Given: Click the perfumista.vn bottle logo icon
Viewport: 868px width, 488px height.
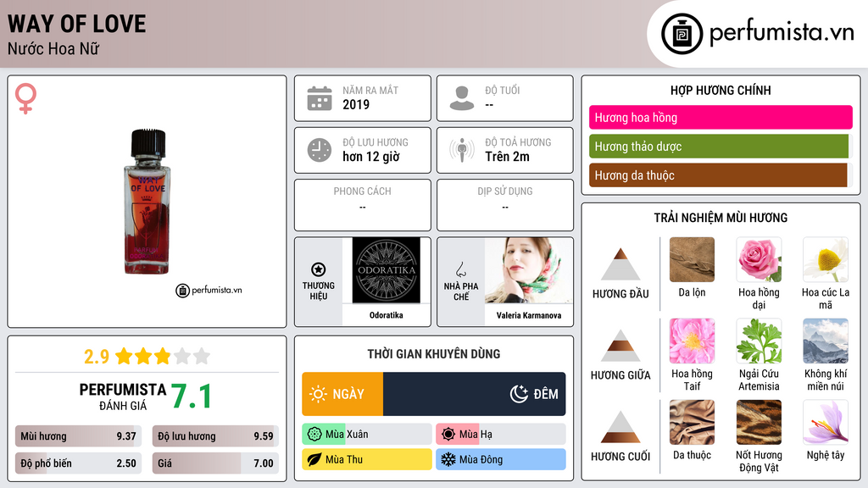Looking at the screenshot, I should (x=682, y=34).
